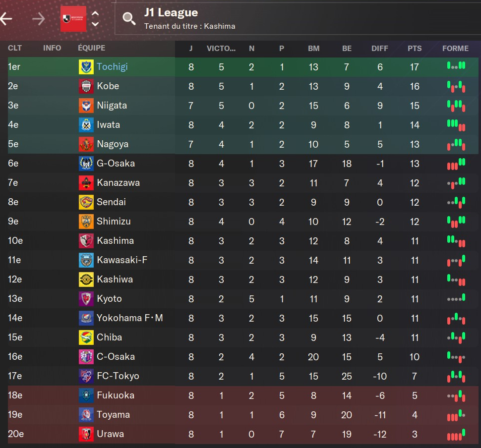The height and width of the screenshot is (448, 481).
Task: Click the Kawasaki-F team name
Action: (122, 260)
